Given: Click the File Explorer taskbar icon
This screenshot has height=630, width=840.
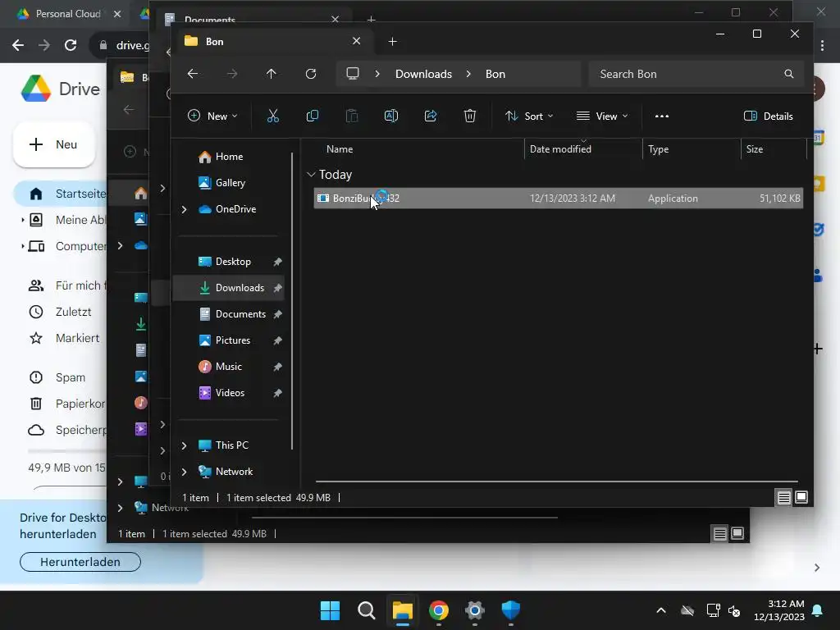Looking at the screenshot, I should [402, 610].
